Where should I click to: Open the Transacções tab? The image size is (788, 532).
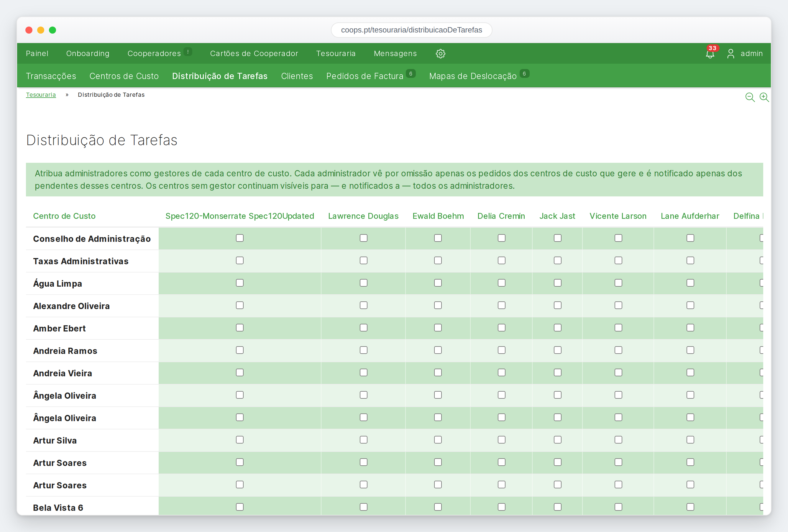pyautogui.click(x=51, y=76)
